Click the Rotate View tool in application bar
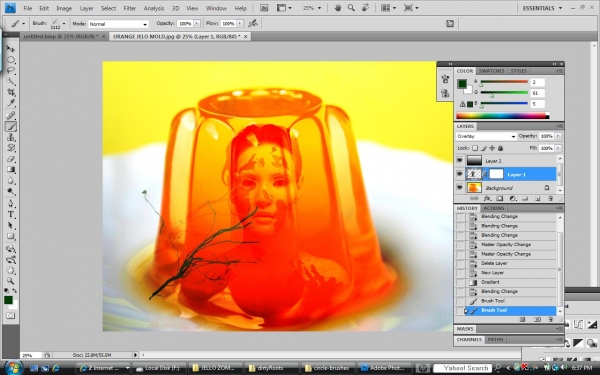 point(365,8)
